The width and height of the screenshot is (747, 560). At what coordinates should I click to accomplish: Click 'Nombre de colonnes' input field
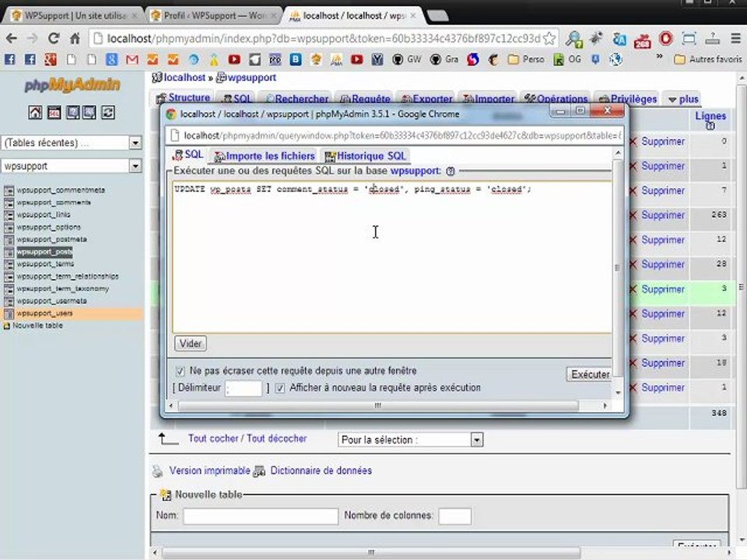455,516
